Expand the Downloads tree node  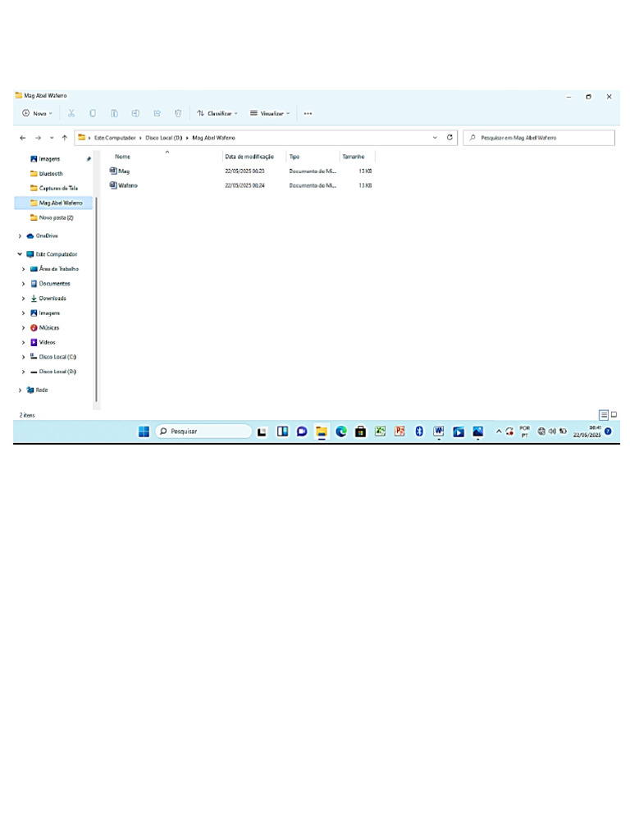point(23,299)
